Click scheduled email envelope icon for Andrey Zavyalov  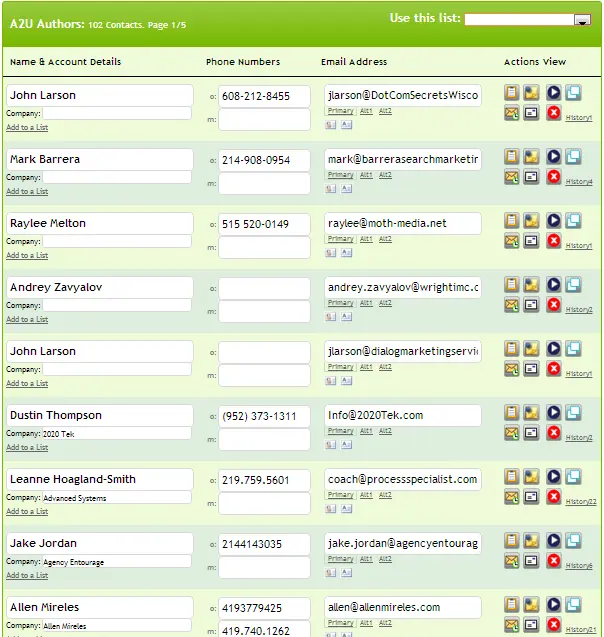click(511, 305)
